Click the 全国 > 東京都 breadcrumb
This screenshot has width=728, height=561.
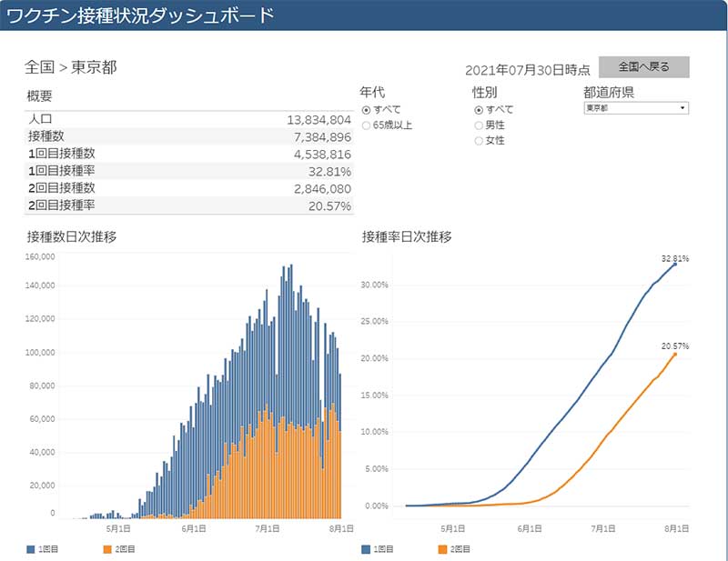(x=70, y=67)
